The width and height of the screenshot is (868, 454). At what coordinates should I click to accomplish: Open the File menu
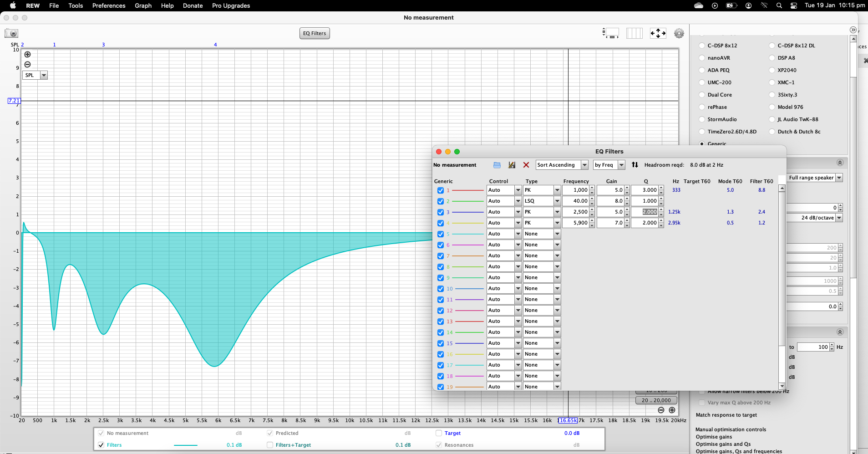[x=54, y=5]
